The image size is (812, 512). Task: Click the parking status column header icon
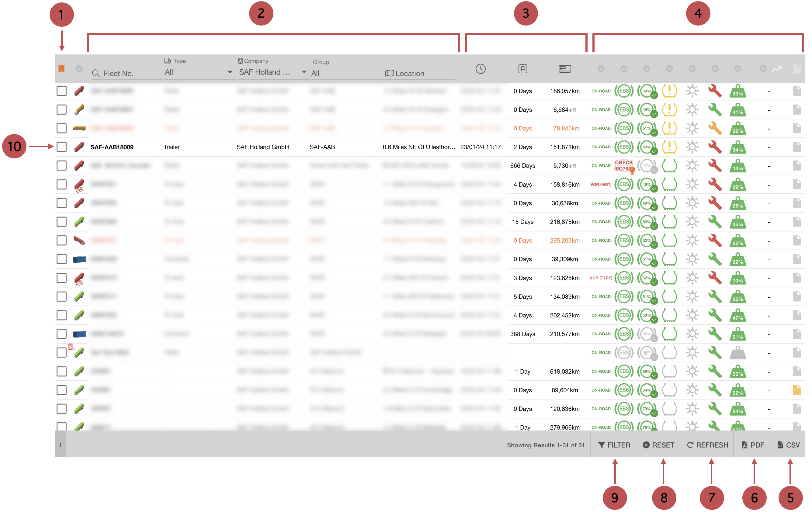point(523,68)
